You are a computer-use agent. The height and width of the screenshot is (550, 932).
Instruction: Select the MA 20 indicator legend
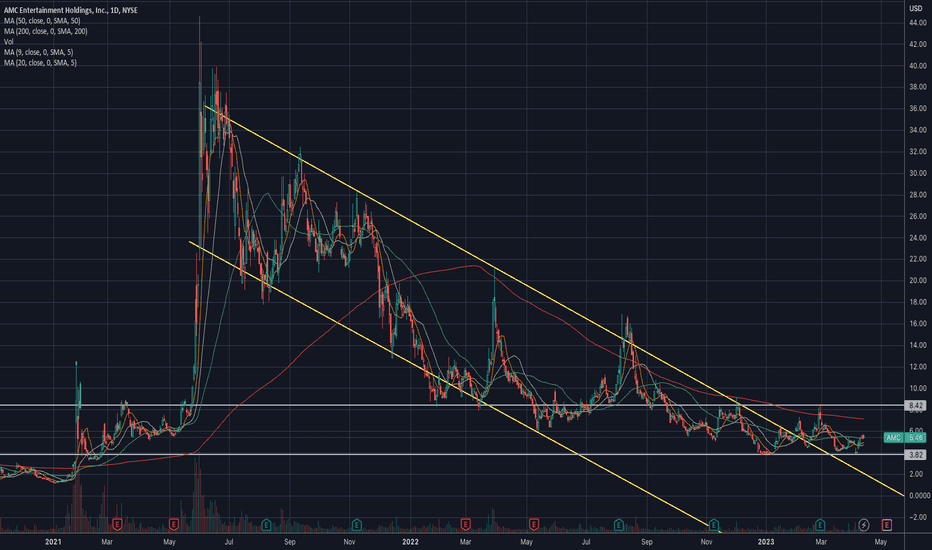pos(40,62)
